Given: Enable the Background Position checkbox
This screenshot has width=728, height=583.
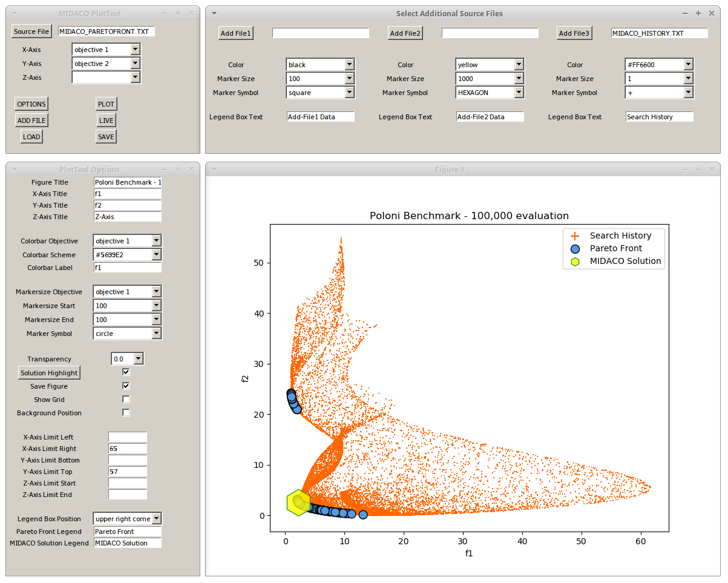Looking at the screenshot, I should (126, 412).
